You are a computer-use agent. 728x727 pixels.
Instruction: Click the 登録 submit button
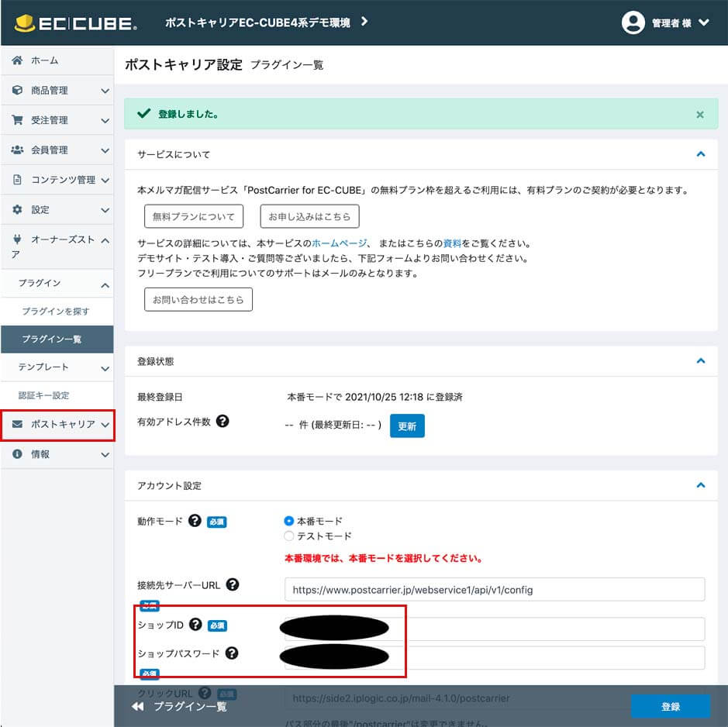(x=671, y=707)
